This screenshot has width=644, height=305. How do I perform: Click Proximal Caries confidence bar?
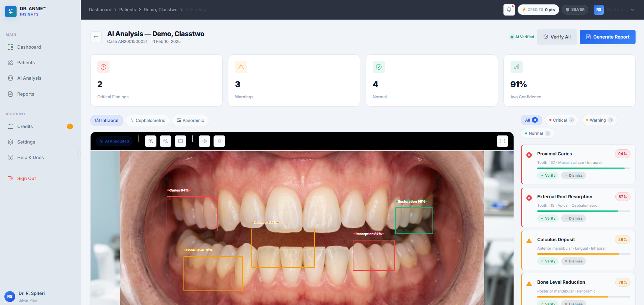[584, 168]
